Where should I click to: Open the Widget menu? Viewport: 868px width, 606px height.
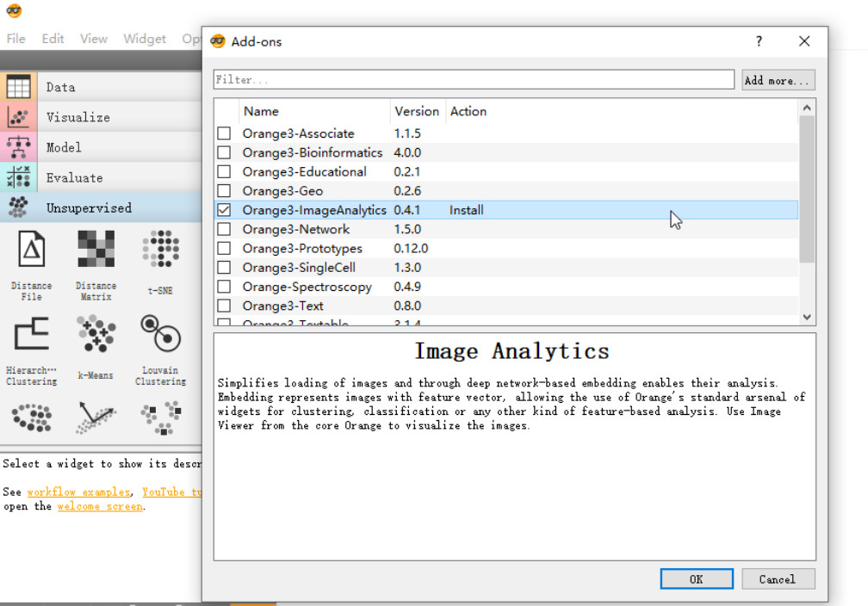pos(145,39)
